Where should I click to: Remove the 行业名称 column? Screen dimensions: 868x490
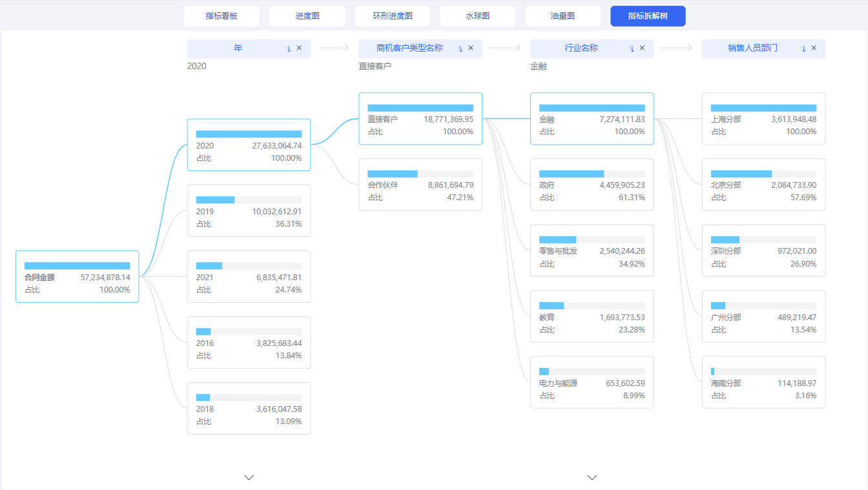(643, 48)
